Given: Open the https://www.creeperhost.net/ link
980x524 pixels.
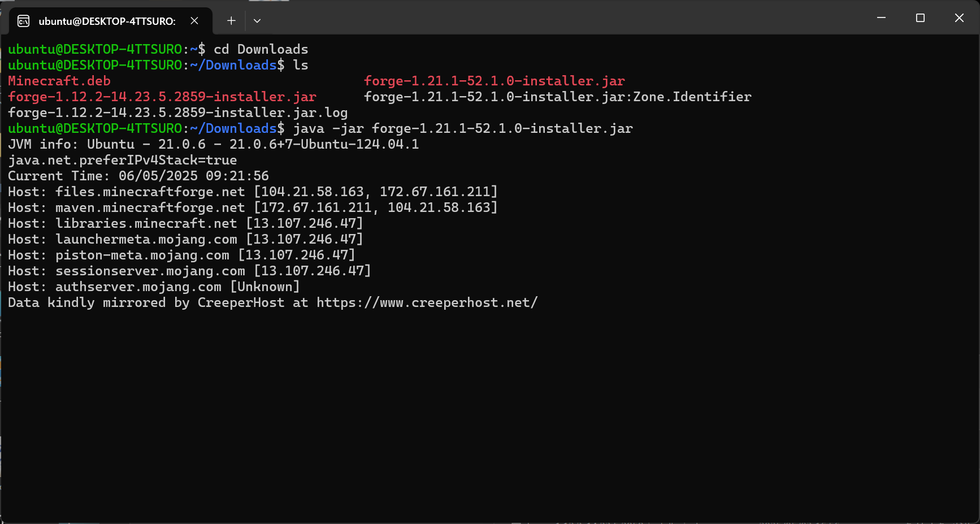Looking at the screenshot, I should point(427,302).
